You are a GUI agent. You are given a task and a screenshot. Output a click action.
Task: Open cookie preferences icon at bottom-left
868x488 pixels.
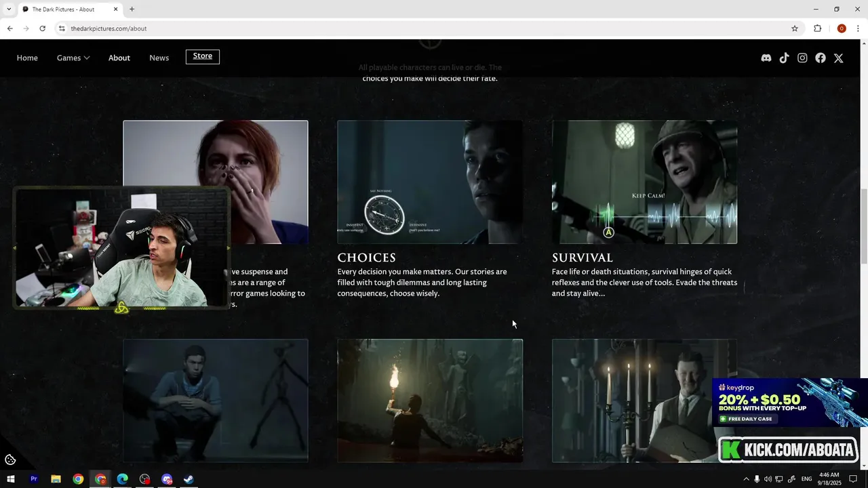point(10,460)
